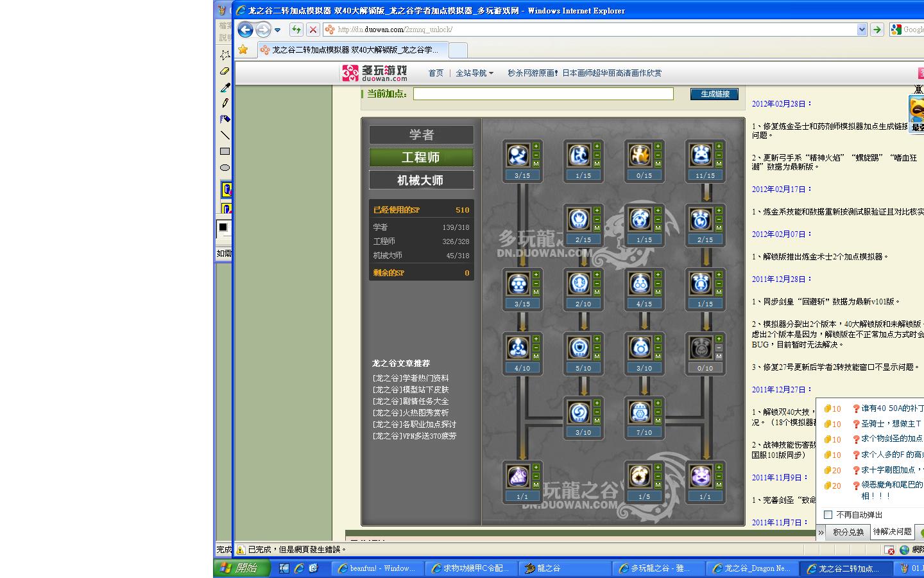This screenshot has height=578, width=924.
Task: Open the address bar history dropdown
Action: (861, 30)
